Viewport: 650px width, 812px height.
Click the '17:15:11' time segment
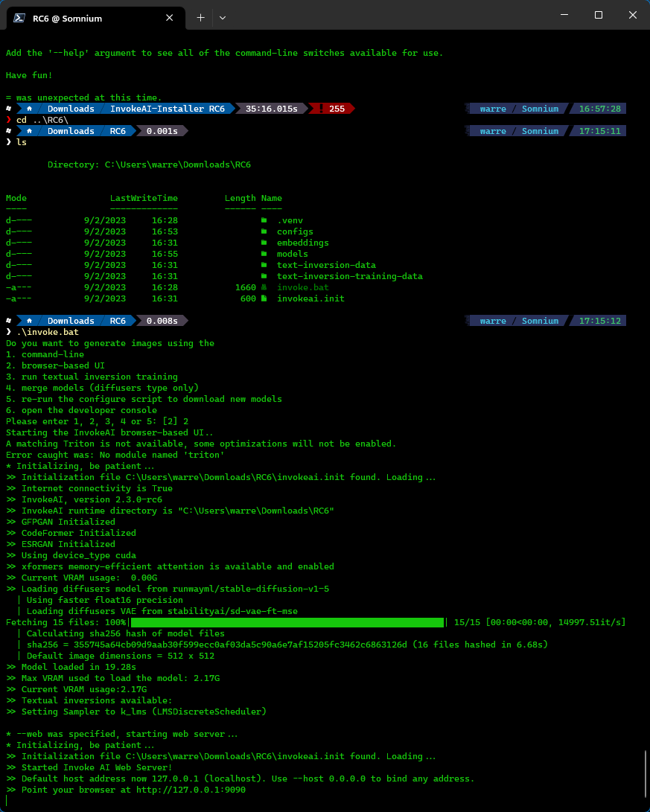point(600,131)
